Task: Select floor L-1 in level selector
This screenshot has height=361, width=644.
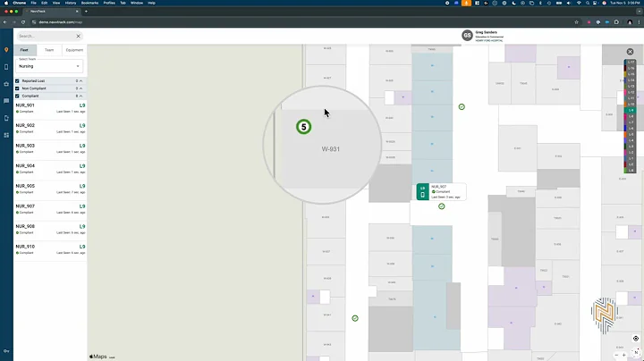Action: 631,158
